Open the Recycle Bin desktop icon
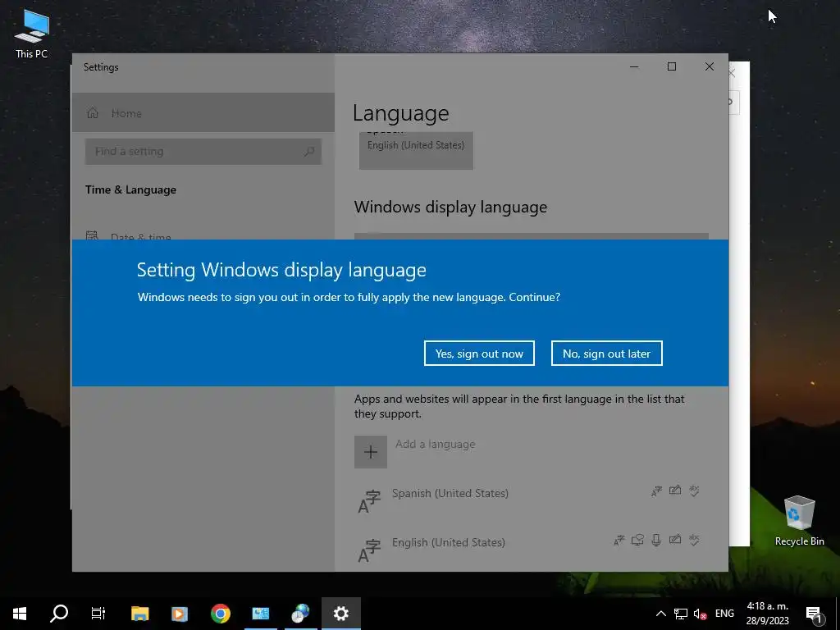The width and height of the screenshot is (840, 630). pyautogui.click(x=799, y=520)
